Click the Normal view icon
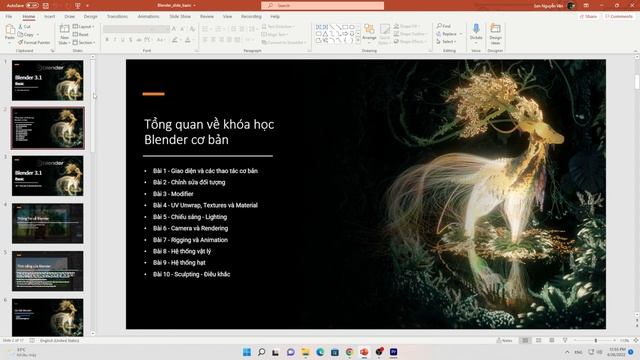The width and height of the screenshot is (640, 360). [525, 340]
